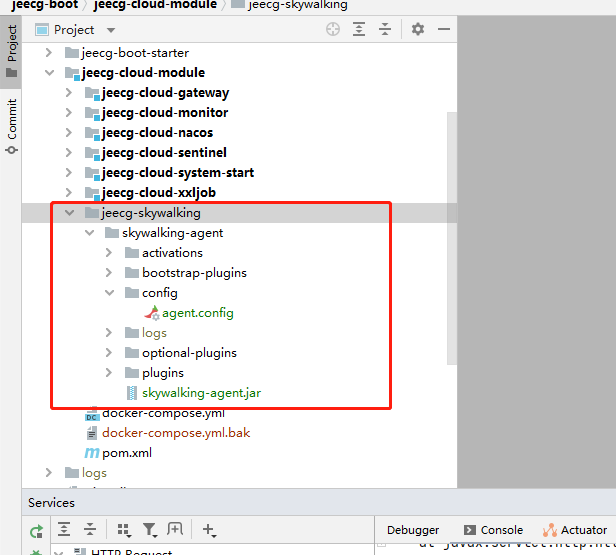Expand jeecg-cloud-nacos module

[x=69, y=133]
